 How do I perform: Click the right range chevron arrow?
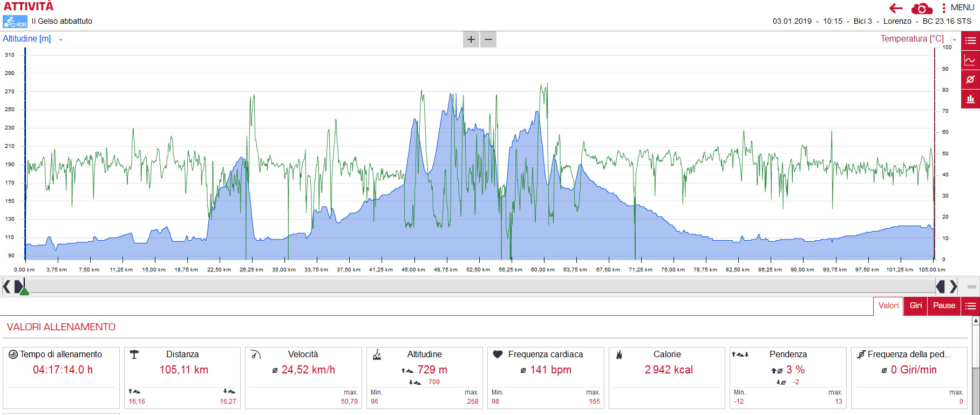954,287
